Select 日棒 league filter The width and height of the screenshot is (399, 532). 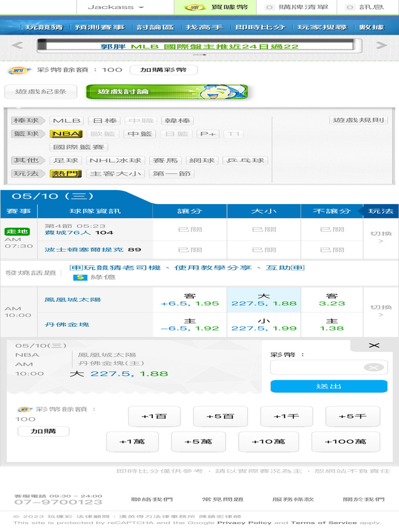104,121
